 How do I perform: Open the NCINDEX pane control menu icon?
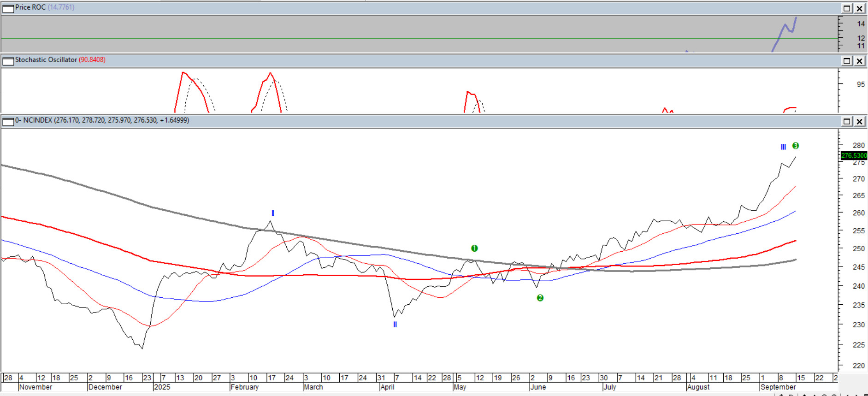[8, 121]
